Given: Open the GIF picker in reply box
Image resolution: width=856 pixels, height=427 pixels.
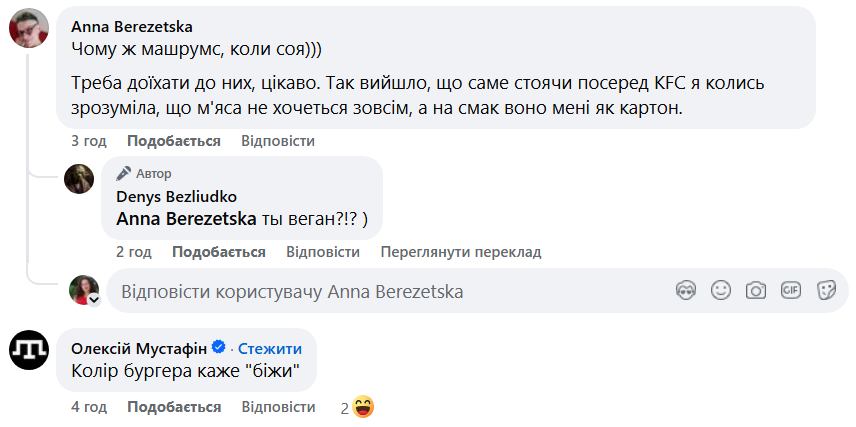Looking at the screenshot, I should (791, 291).
